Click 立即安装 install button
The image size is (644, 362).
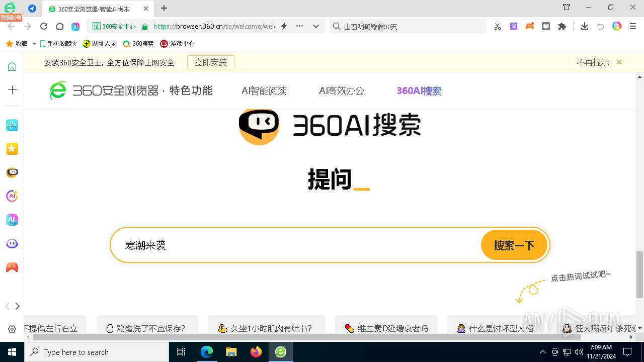[x=211, y=62]
